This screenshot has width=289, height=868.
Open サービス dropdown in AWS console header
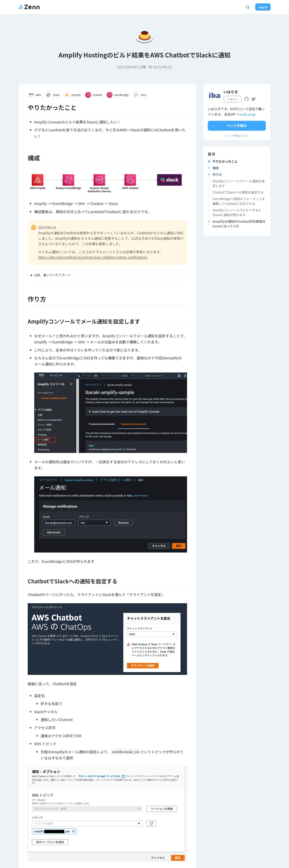[x=56, y=375]
